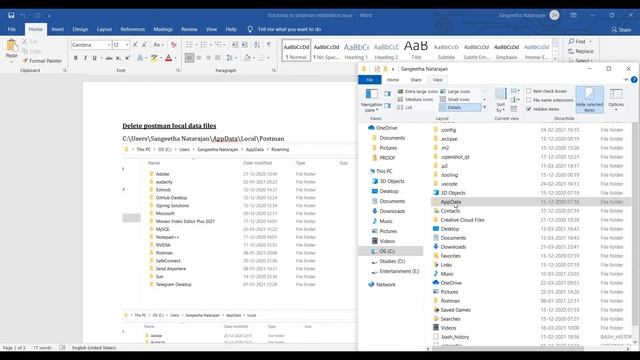Click the numbered list icon in Word

coord(204,44)
